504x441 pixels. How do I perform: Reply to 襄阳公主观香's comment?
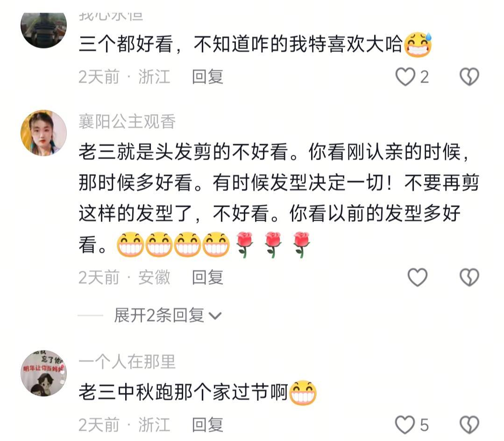207,278
